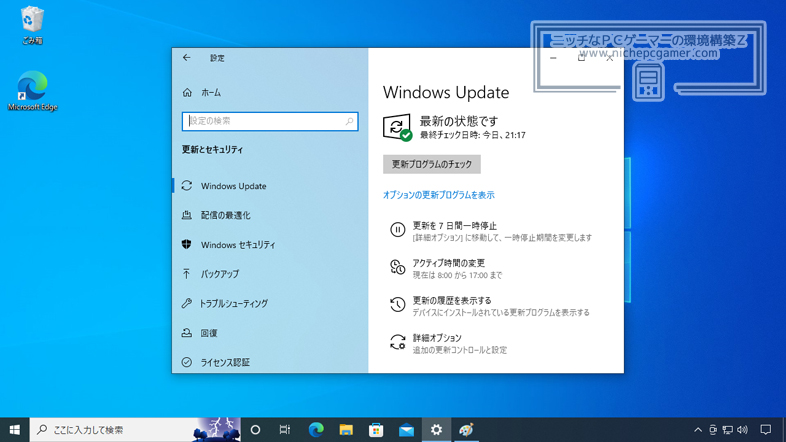Go back with the Settings back arrow

tap(186, 58)
